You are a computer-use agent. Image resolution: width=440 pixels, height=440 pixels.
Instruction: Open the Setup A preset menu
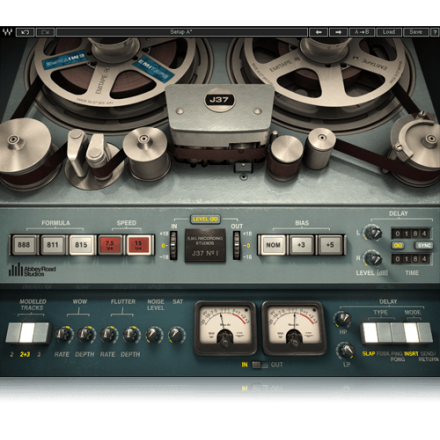pos(182,32)
